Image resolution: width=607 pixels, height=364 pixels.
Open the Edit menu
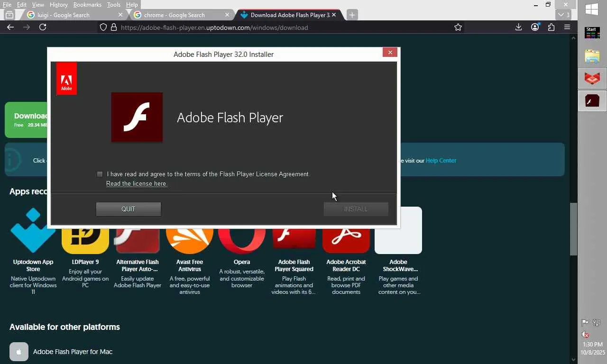(22, 5)
